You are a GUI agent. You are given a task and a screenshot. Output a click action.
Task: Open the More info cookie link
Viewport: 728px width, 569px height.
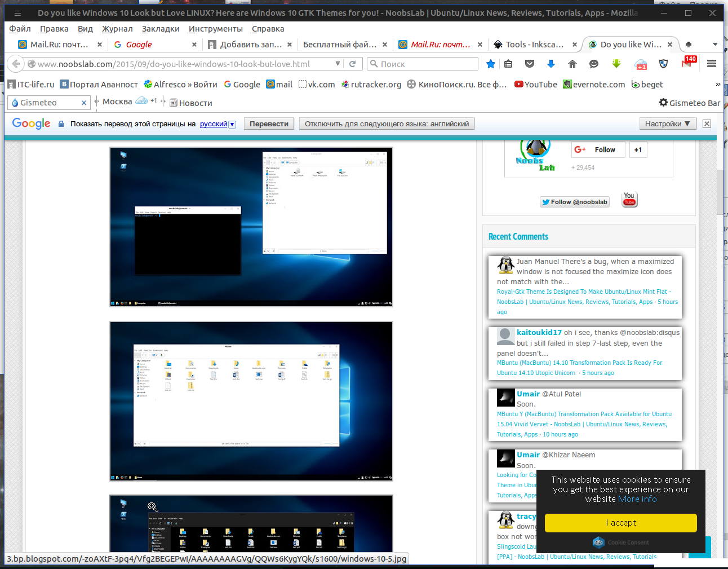point(637,499)
